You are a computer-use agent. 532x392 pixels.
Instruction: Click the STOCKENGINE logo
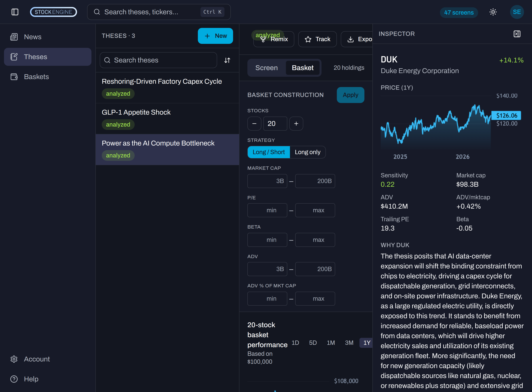53,12
